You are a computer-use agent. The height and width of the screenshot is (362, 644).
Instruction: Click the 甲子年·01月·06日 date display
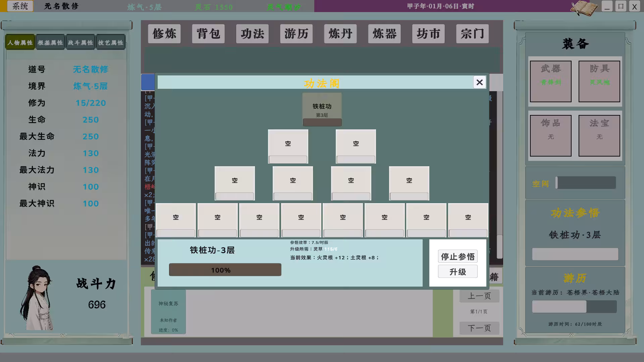click(x=440, y=6)
